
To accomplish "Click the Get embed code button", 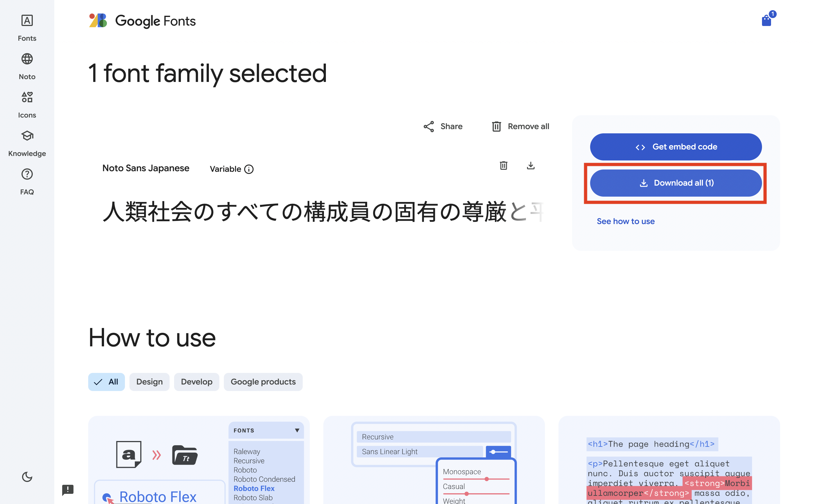I will (676, 147).
